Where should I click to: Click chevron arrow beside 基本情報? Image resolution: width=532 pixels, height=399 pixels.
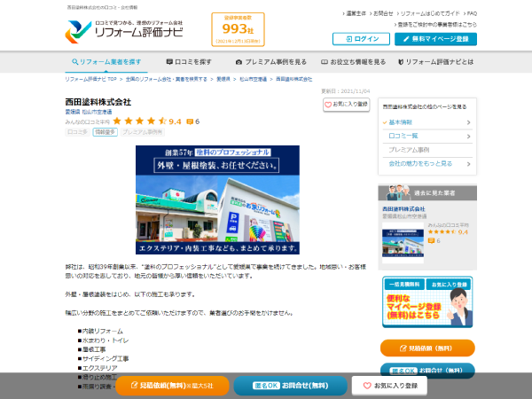tap(468, 122)
